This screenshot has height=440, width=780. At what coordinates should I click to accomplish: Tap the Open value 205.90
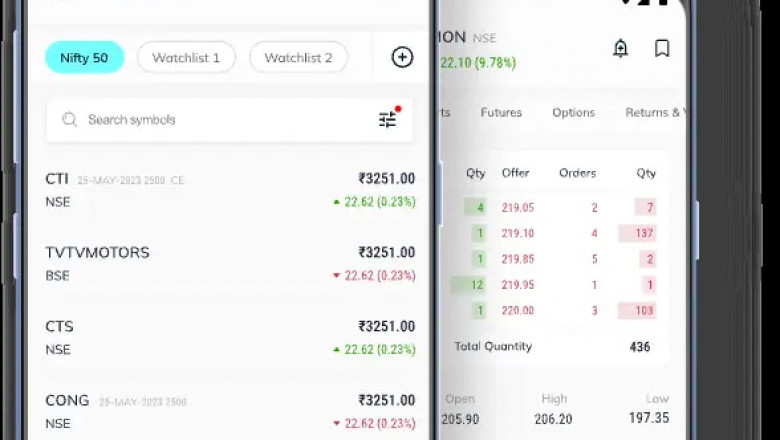pos(461,419)
